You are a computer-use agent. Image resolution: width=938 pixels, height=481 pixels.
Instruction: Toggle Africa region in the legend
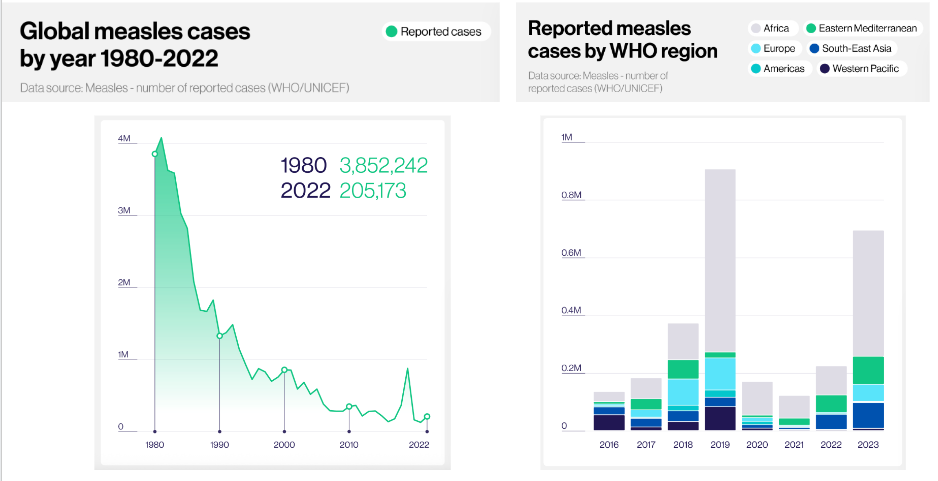tap(770, 29)
